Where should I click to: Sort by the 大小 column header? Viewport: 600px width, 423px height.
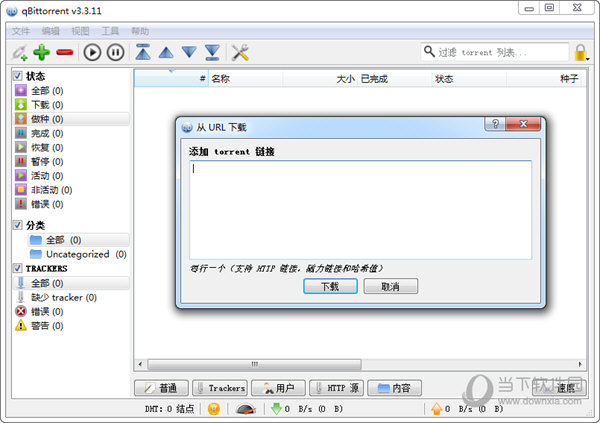pos(320,79)
